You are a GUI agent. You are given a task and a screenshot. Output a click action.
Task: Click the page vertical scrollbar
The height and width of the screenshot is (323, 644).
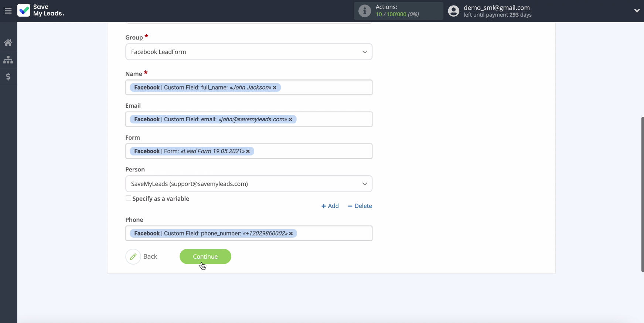642,194
